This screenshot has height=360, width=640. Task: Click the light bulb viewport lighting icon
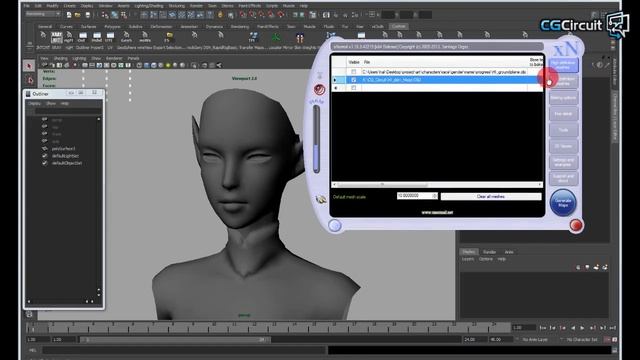(x=168, y=65)
